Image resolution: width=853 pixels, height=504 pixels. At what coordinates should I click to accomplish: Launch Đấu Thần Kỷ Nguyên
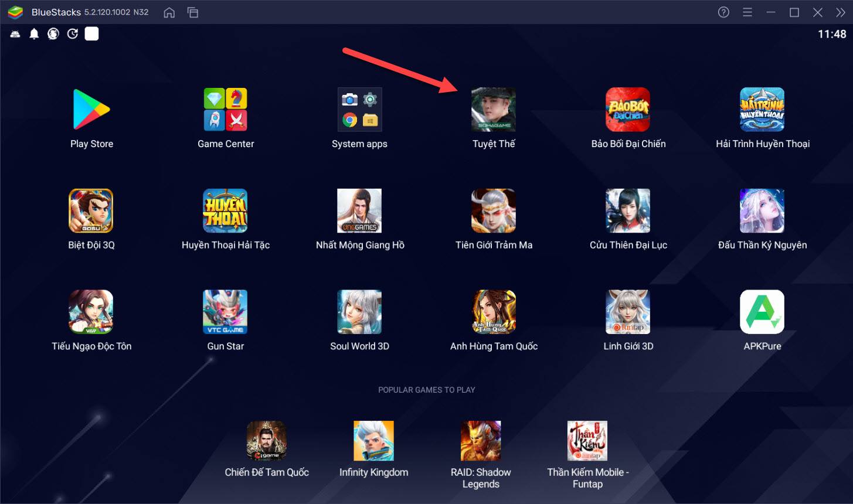[x=762, y=211]
